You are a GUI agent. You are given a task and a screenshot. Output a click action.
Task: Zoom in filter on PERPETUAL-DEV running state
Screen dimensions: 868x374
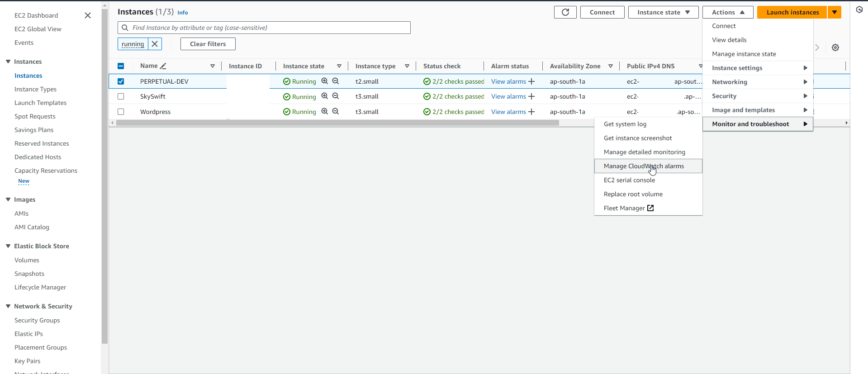pos(324,81)
